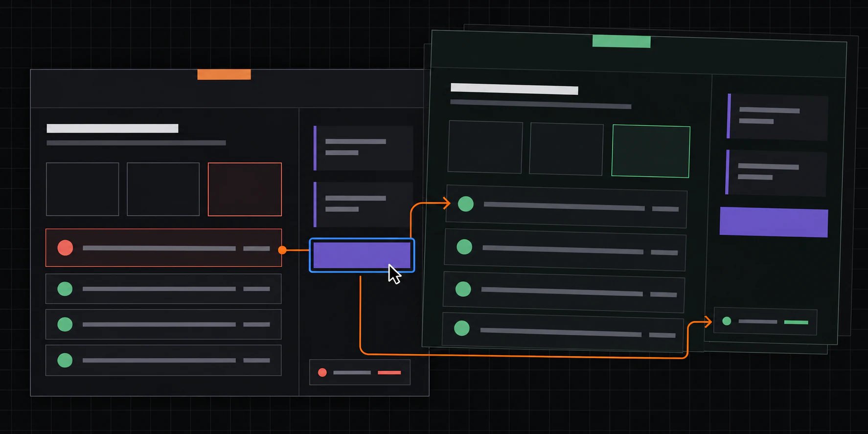Click the white title bar in the right window
The height and width of the screenshot is (434, 868).
coord(514,89)
